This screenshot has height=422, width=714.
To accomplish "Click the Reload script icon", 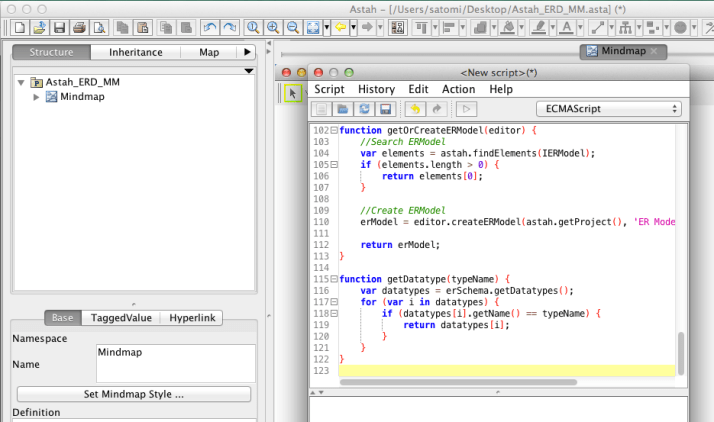I will pos(363,109).
